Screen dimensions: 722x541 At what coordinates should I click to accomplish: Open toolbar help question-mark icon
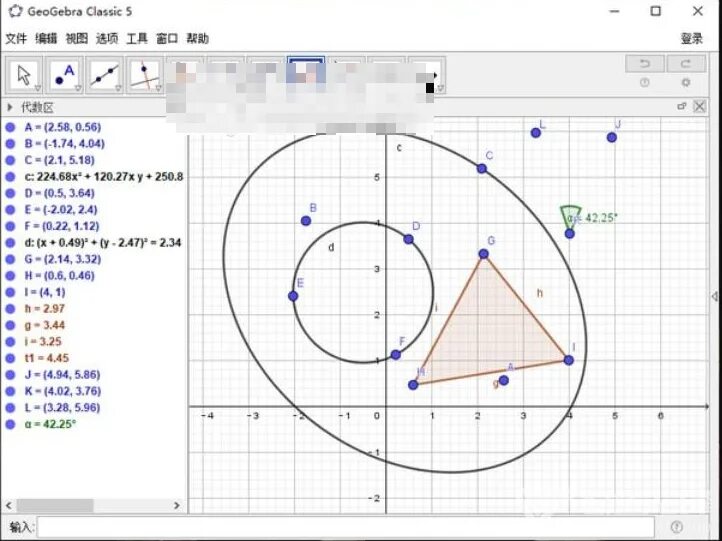point(645,83)
